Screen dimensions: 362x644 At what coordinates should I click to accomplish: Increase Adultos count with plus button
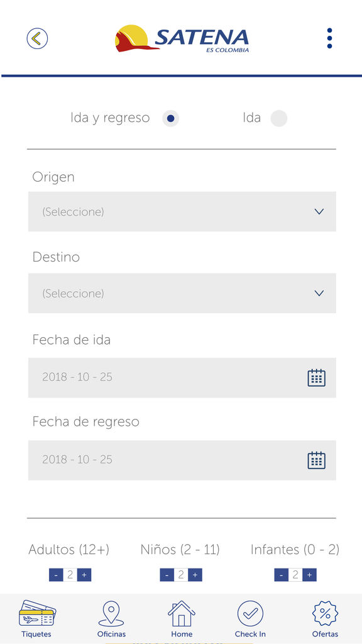coord(84,575)
